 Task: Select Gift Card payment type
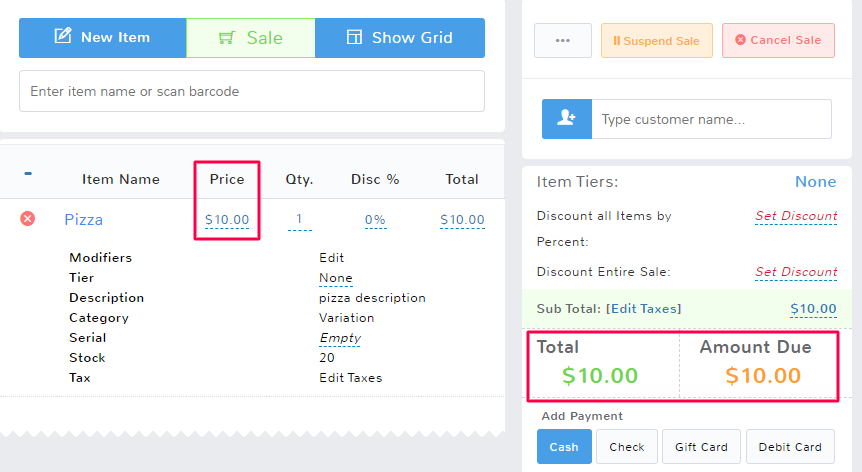[x=701, y=447]
